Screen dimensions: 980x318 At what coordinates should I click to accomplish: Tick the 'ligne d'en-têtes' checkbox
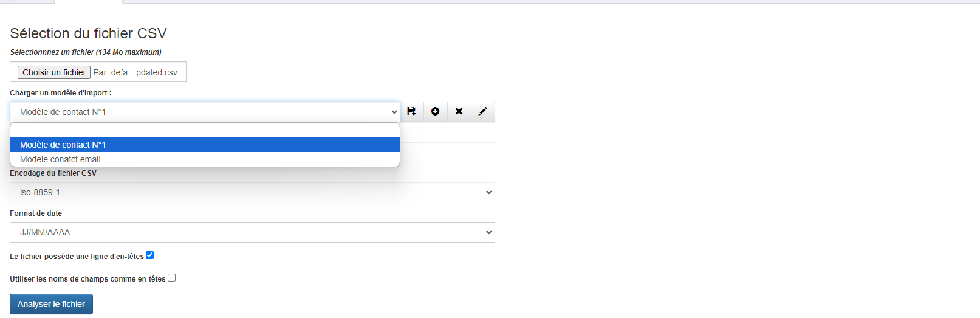(x=150, y=255)
